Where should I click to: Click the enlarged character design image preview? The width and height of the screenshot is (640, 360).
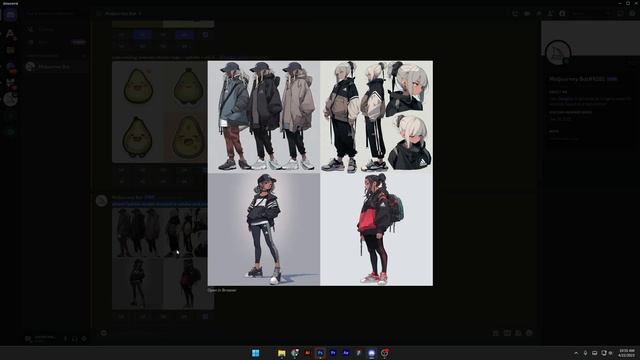(x=320, y=173)
